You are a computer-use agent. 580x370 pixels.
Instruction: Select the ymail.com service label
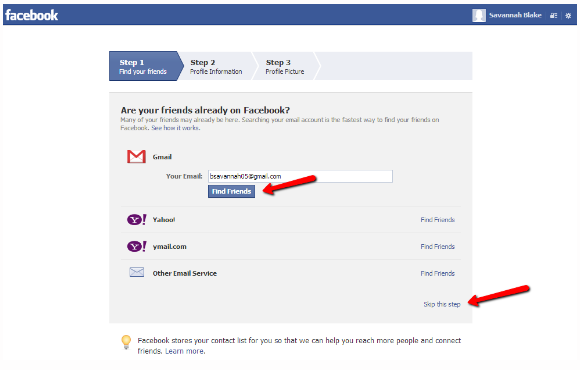(169, 247)
